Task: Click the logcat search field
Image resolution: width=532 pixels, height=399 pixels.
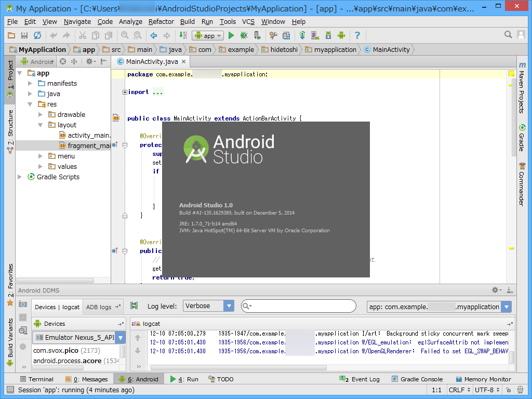Action: 299,306
